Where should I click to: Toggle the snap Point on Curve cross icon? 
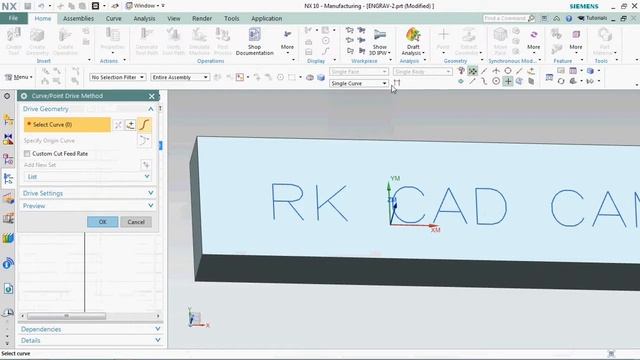(x=508, y=81)
